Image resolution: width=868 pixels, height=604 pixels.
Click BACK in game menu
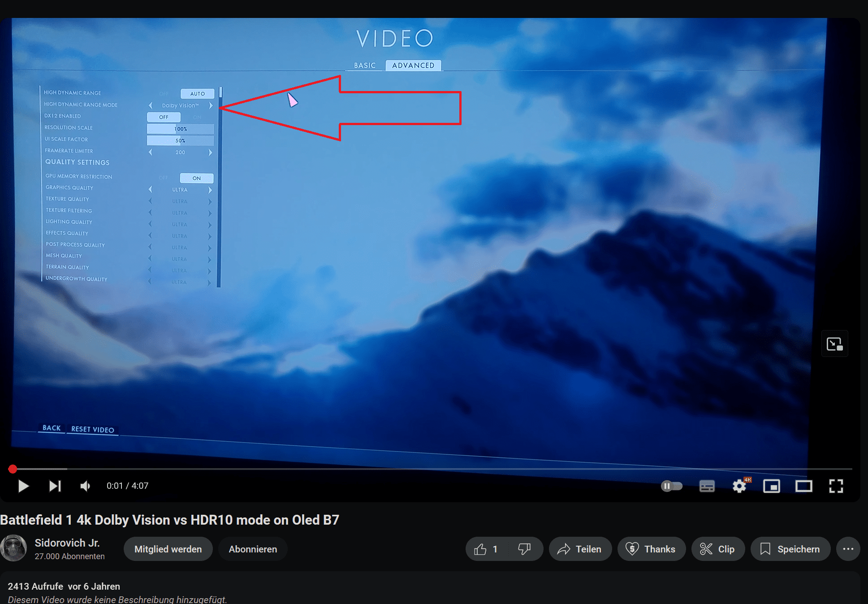pos(52,428)
